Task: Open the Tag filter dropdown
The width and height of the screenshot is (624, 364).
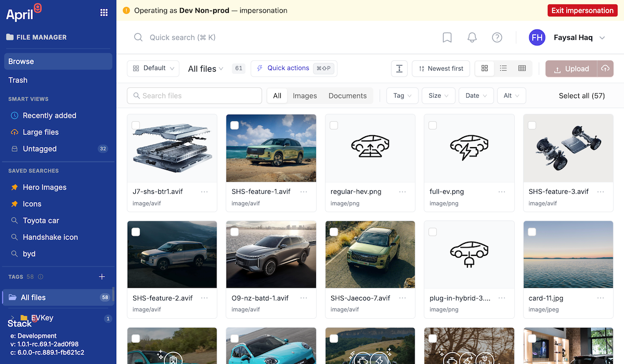Action: point(402,96)
